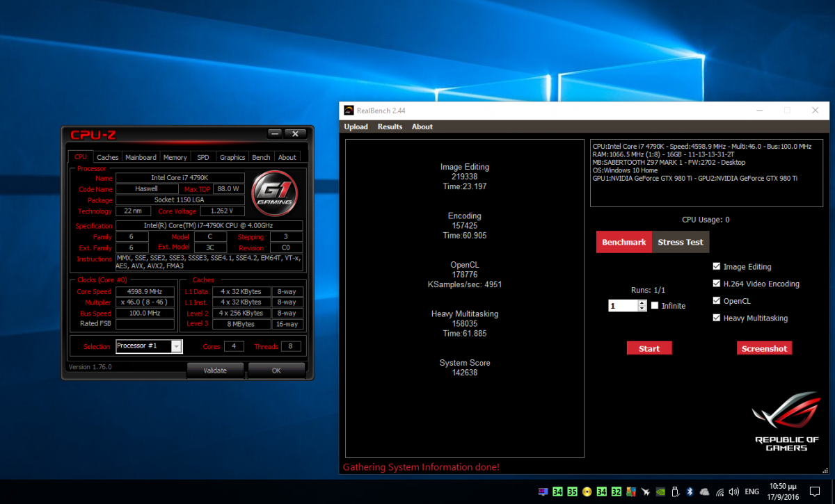The height and width of the screenshot is (504, 835).
Task: Click the Runs number input field
Action: pyautogui.click(x=623, y=305)
